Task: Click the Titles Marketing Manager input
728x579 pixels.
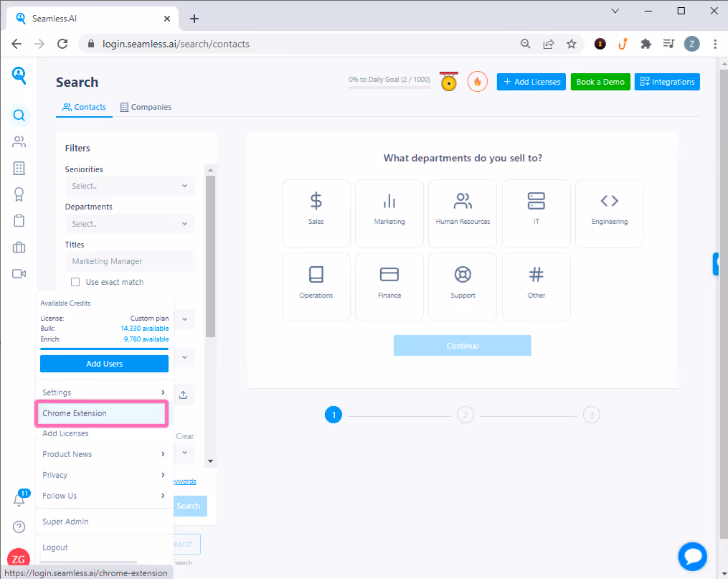Action: pyautogui.click(x=130, y=261)
